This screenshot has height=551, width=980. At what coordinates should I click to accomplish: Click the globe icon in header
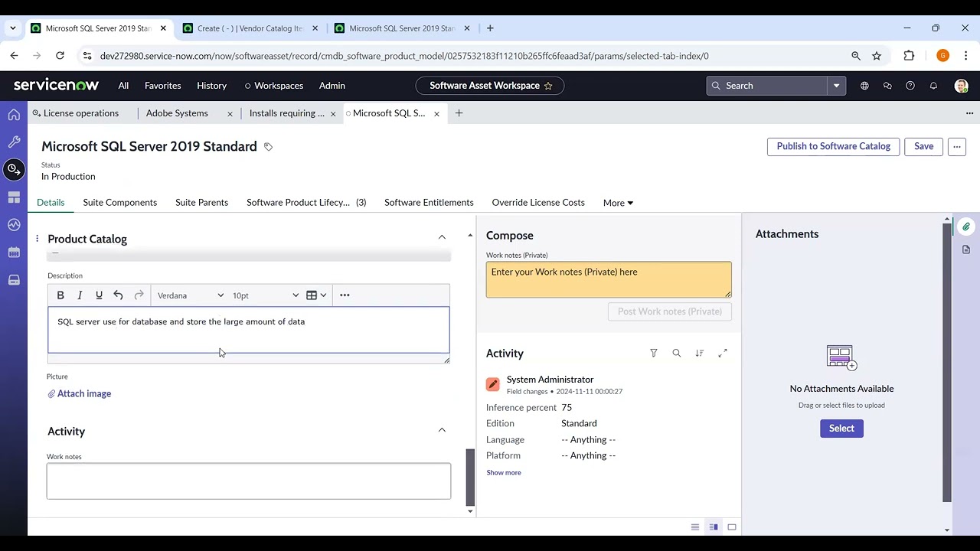tap(864, 86)
